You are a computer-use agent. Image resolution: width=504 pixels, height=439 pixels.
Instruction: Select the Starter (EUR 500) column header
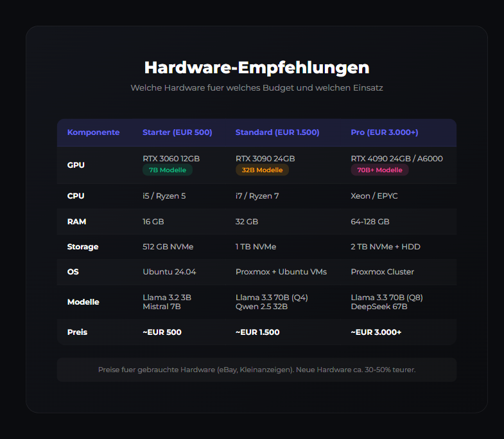point(177,132)
